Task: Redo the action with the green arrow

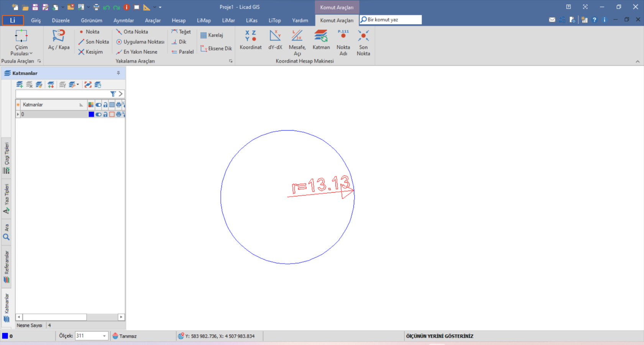Action: pyautogui.click(x=117, y=7)
